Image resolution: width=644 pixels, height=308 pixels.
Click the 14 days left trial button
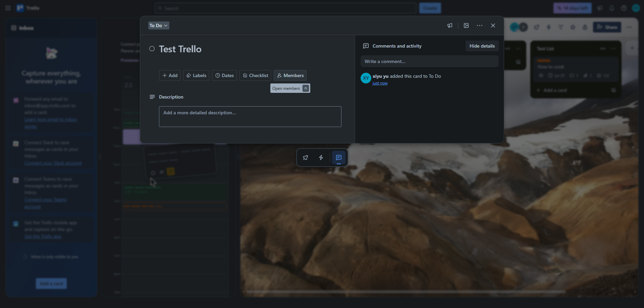573,8
